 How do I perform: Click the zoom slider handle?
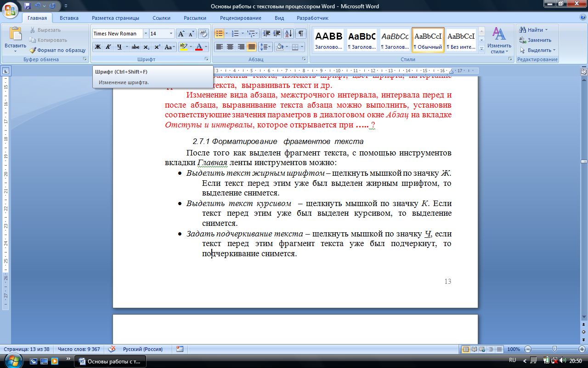pos(555,349)
